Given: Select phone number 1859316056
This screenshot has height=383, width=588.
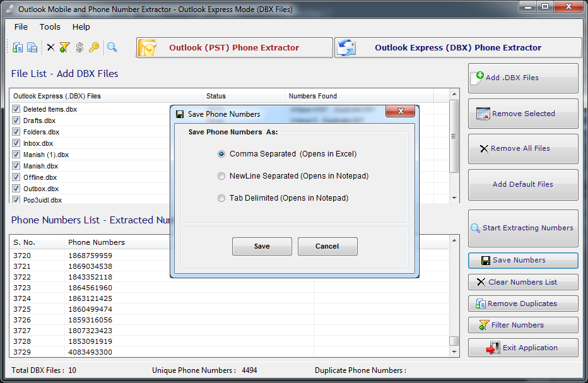Looking at the screenshot, I should click(90, 320).
